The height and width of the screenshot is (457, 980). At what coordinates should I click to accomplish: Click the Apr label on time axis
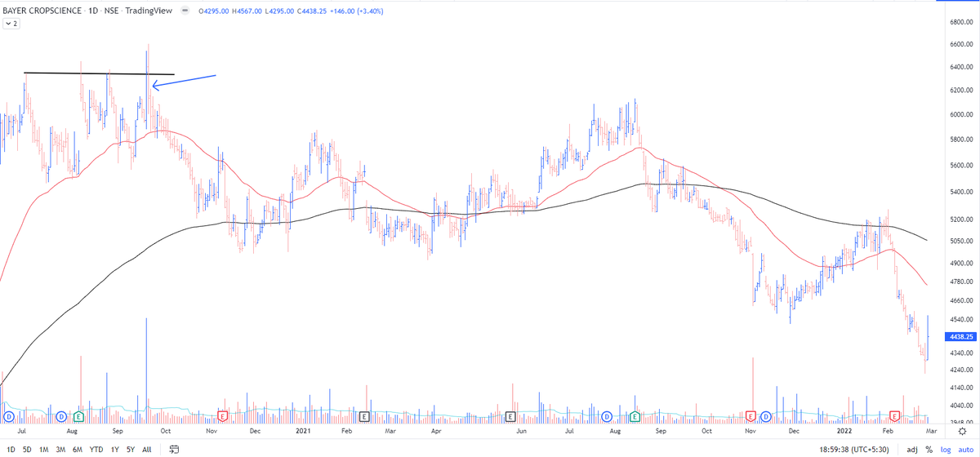click(x=436, y=430)
